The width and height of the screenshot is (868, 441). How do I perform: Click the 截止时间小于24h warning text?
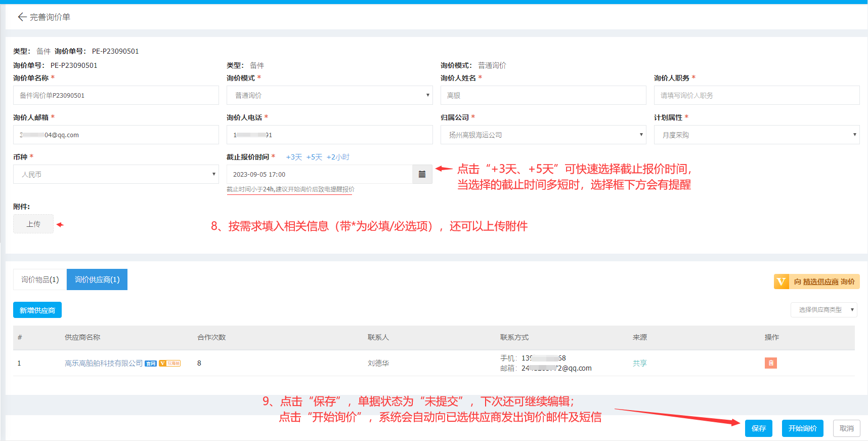pos(290,189)
